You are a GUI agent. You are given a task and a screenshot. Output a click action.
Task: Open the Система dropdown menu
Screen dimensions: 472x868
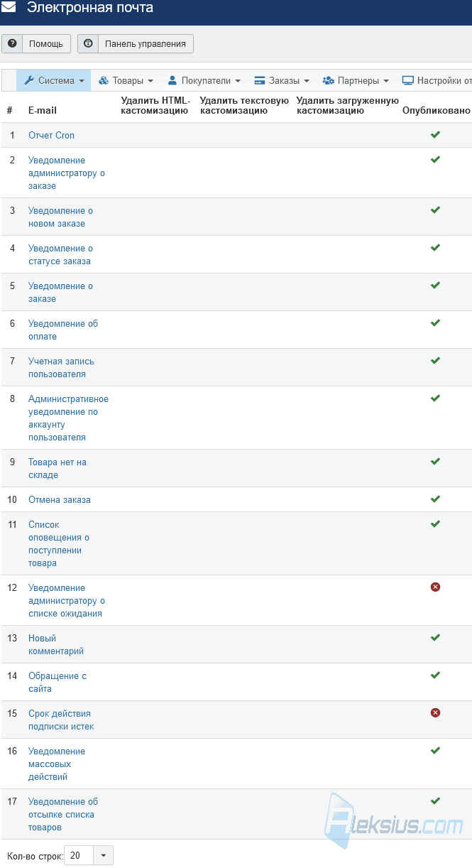click(54, 80)
